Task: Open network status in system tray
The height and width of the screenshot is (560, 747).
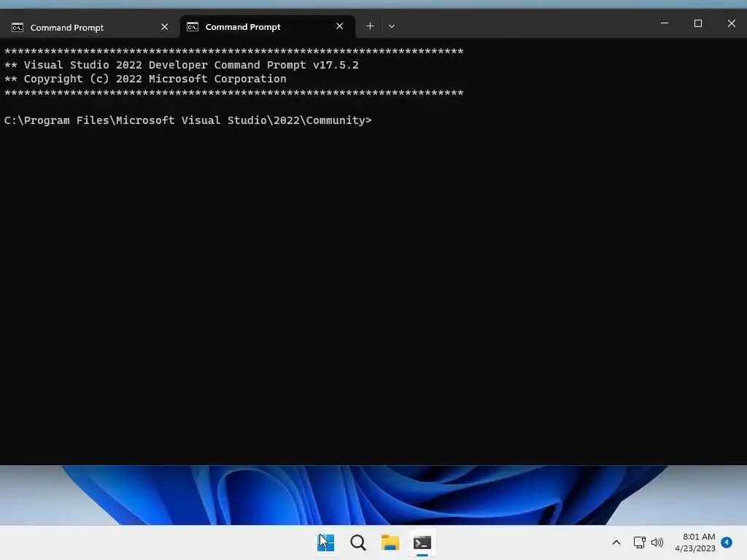Action: coord(639,542)
